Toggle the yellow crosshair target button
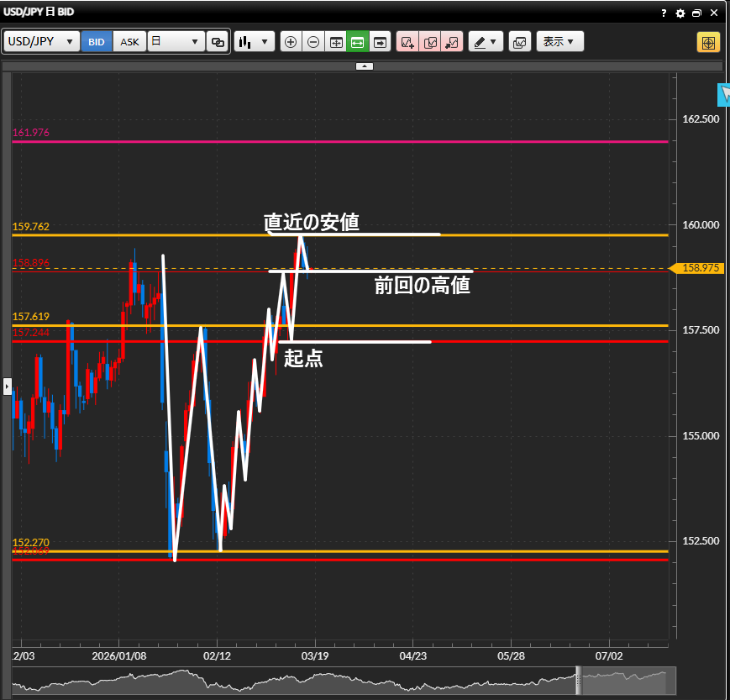This screenshot has height=700, width=730. (708, 42)
